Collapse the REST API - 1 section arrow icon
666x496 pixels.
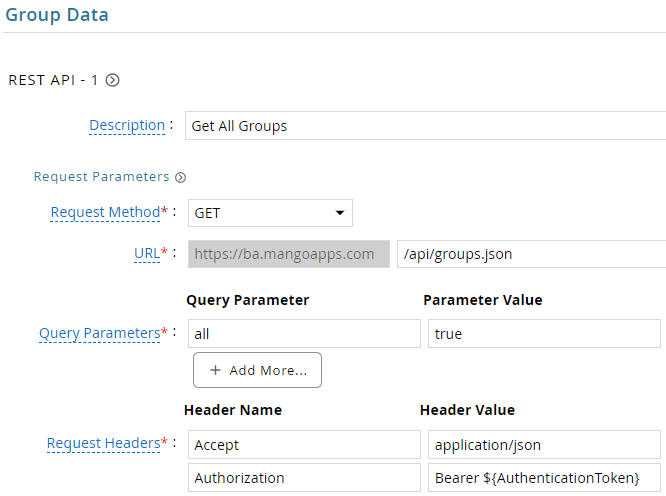(x=113, y=80)
